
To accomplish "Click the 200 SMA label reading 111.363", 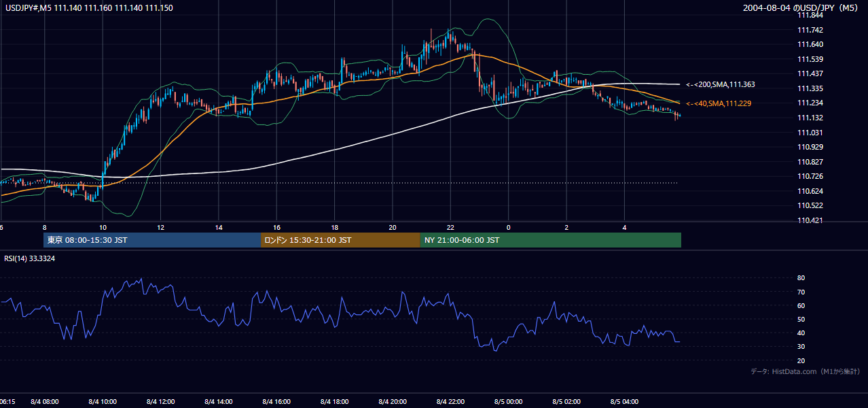I will point(721,85).
